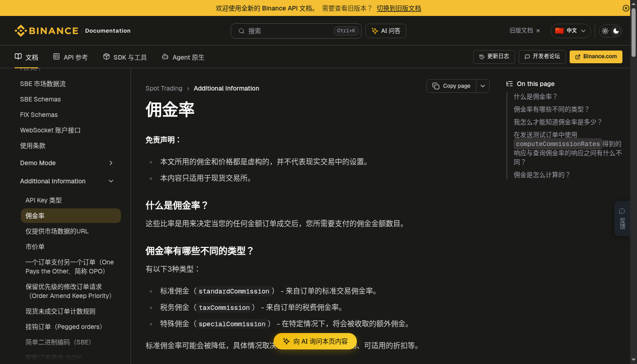Open the API 参考 tab
Screen dimensions: 637x364
(71, 57)
